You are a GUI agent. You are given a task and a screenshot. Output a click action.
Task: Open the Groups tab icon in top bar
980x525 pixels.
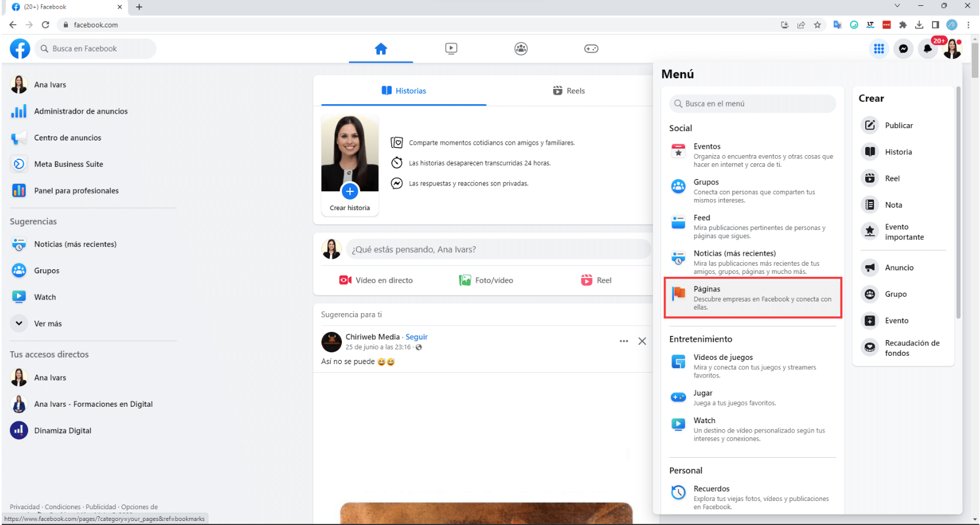(521, 49)
